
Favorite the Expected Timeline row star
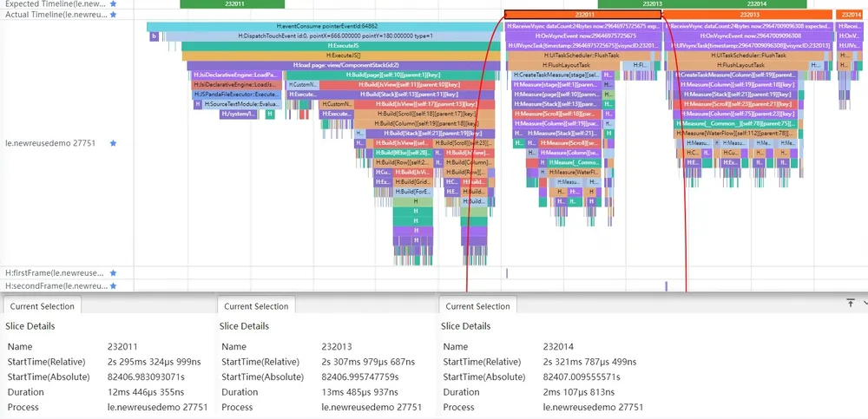tap(113, 3)
